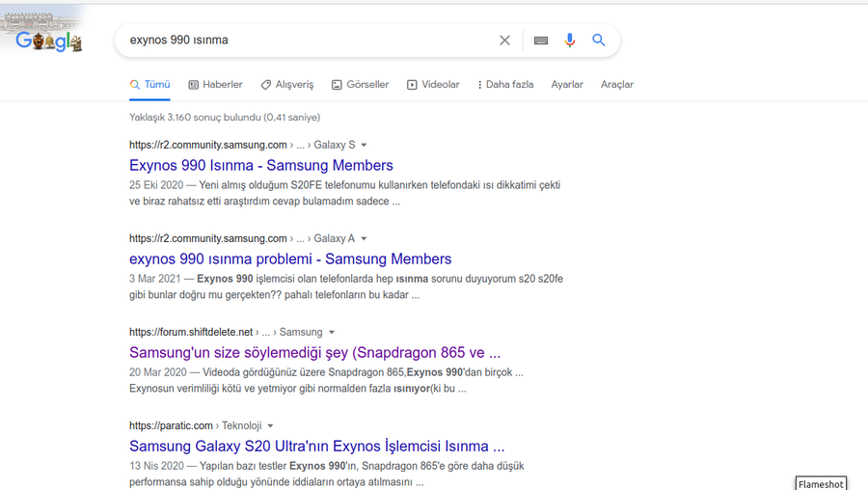Open the Alışveriş shopping tab
Image resolution: width=868 pixels, height=490 pixels.
pyautogui.click(x=287, y=85)
